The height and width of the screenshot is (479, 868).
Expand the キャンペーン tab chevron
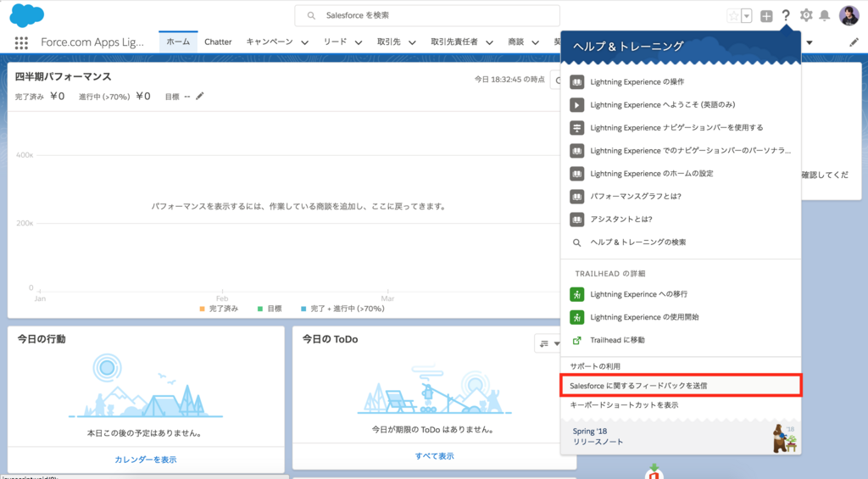(304, 42)
